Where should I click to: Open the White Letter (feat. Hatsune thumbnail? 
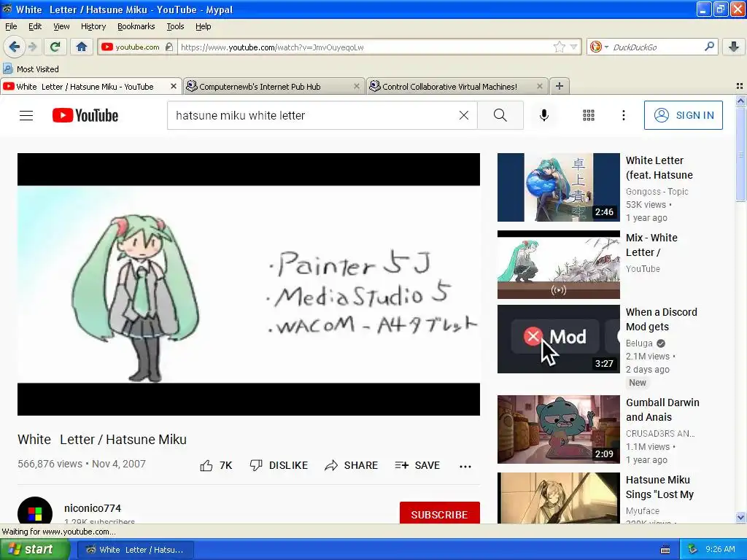[559, 187]
